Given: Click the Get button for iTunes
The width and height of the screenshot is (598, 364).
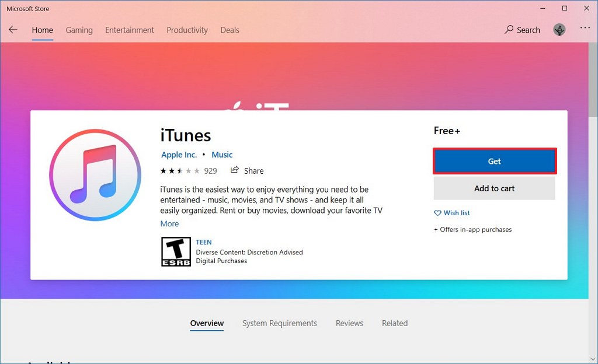Looking at the screenshot, I should pos(494,161).
